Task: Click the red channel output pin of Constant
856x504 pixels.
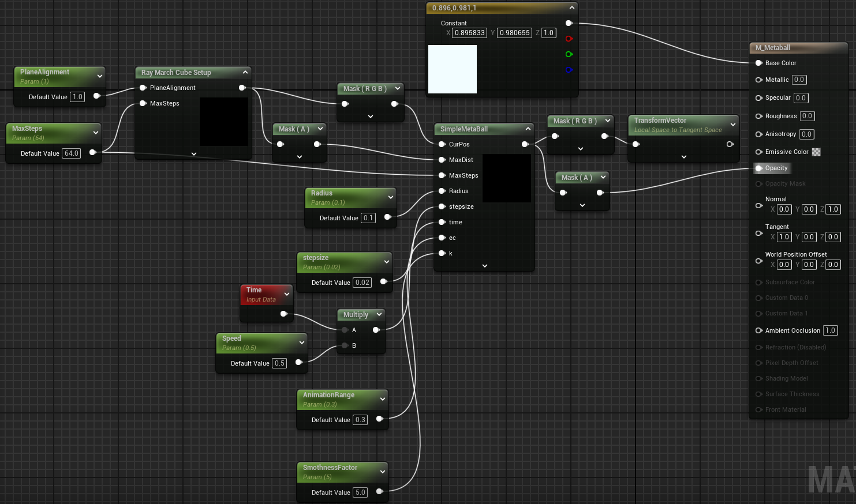Action: tap(569, 39)
